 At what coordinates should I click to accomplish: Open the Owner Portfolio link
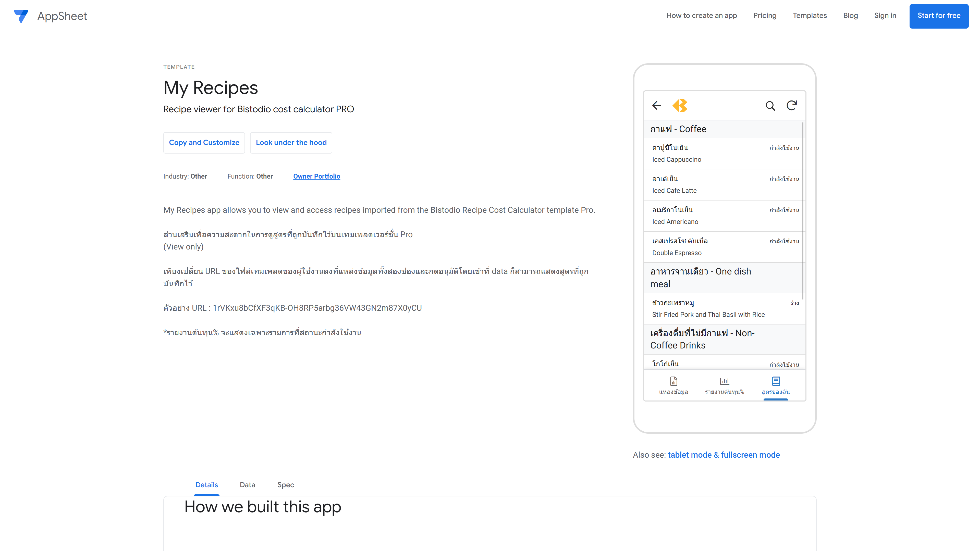[316, 177]
